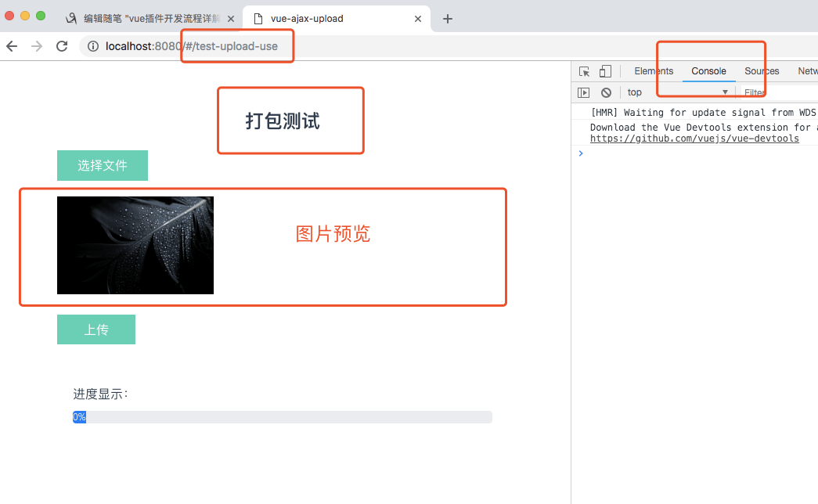Open the drawer with the expand icon
Viewport: 818px width, 504px height.
point(583,92)
